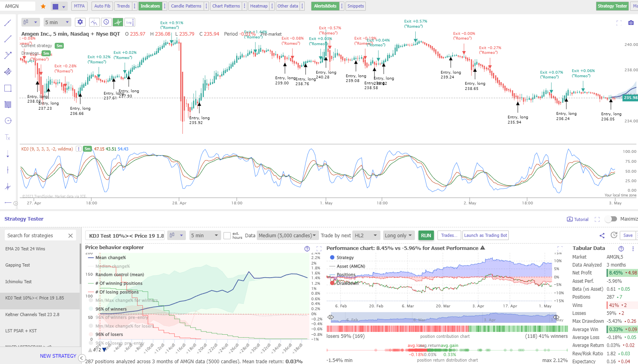
Task: Enable the ext. hours checkbox
Action: (227, 235)
